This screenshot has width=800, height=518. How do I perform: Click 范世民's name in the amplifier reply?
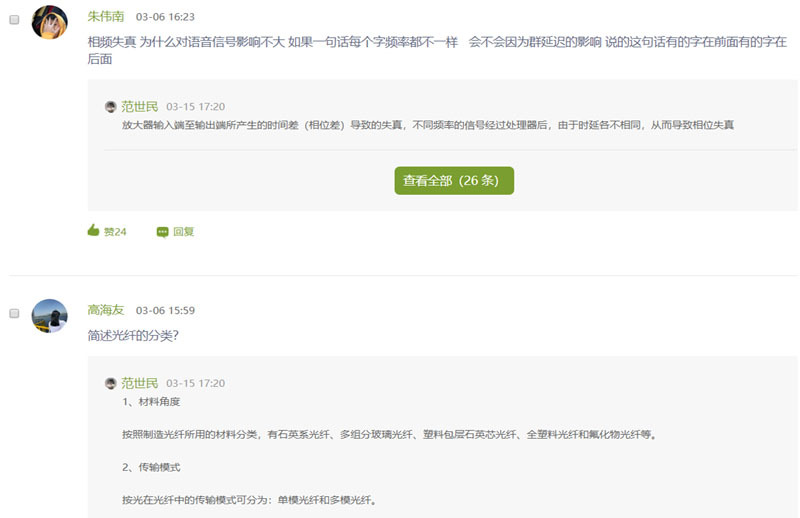(x=140, y=106)
